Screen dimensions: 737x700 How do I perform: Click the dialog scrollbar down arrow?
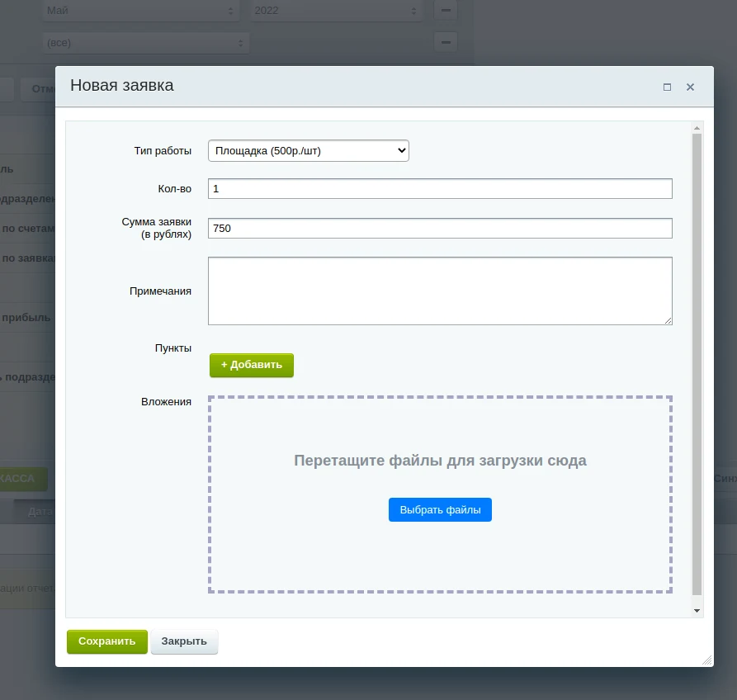(x=697, y=611)
